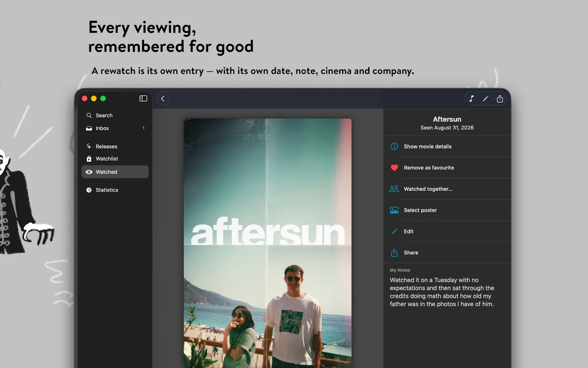
Task: Click the pencil icon beside Edit
Action: pyautogui.click(x=394, y=231)
